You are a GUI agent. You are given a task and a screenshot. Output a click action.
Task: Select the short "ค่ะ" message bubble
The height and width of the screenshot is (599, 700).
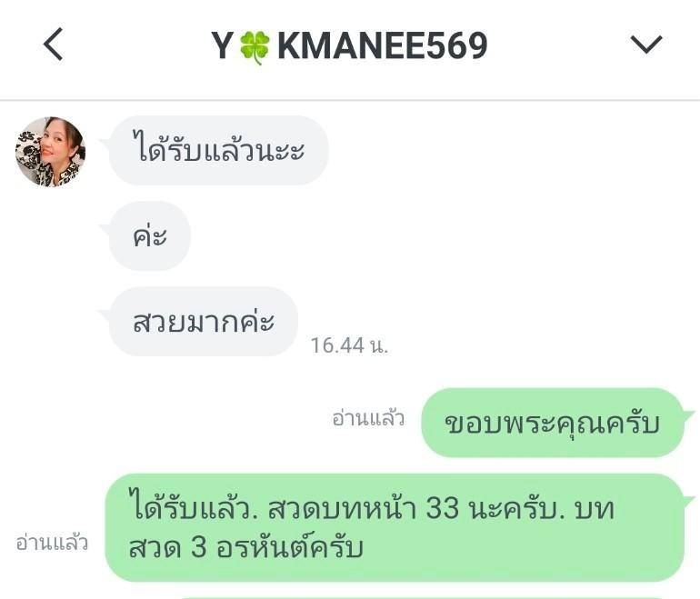[150, 236]
